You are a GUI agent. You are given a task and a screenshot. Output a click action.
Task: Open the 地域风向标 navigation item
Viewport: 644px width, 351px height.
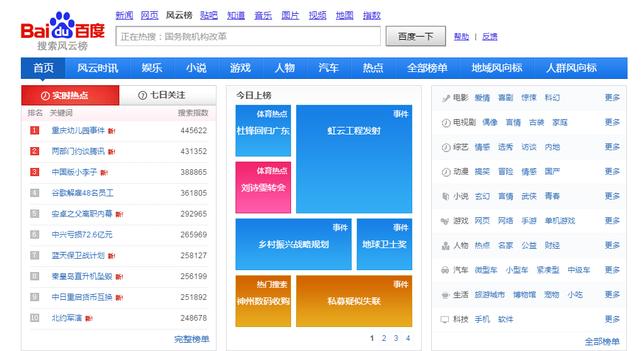tap(497, 68)
